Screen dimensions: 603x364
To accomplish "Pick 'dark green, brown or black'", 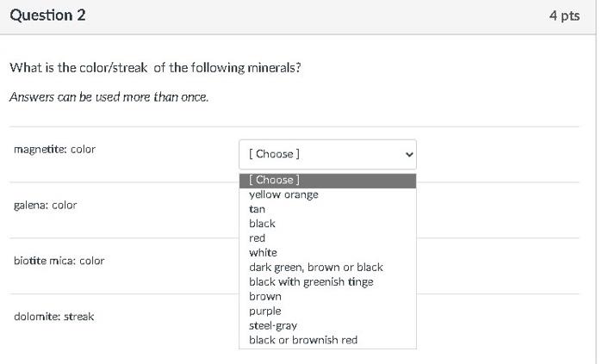I will 315,268.
